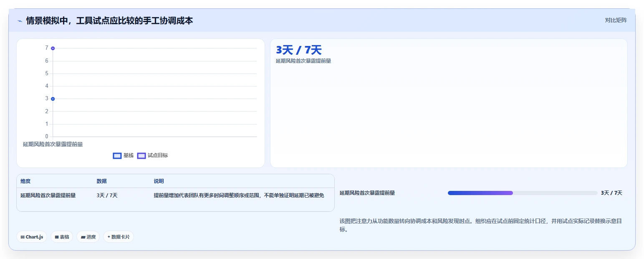Click the title 情景模拟中，工具试点应比较的手工协调成本
This screenshot has width=644, height=259.
pyautogui.click(x=109, y=20)
